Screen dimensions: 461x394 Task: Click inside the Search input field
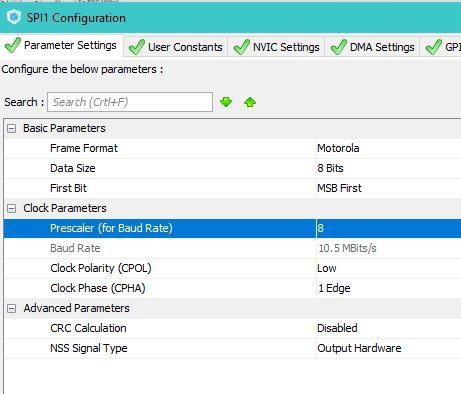[x=130, y=102]
